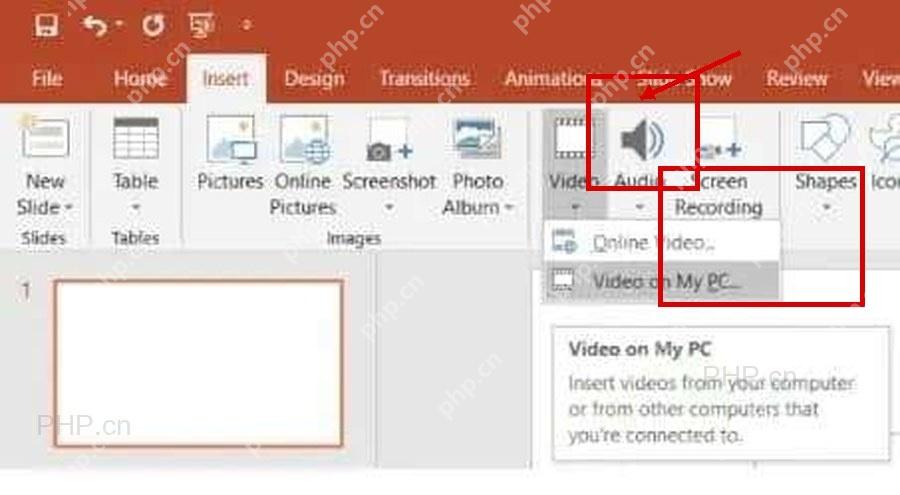Viewport: 900px width, 495px height.
Task: Click the Screenshot camera icon
Action: click(389, 140)
